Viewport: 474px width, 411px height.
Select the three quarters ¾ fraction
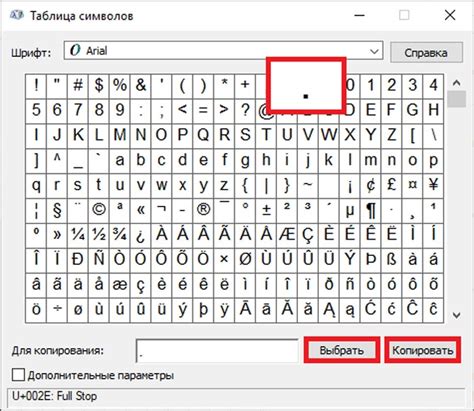pos(120,236)
